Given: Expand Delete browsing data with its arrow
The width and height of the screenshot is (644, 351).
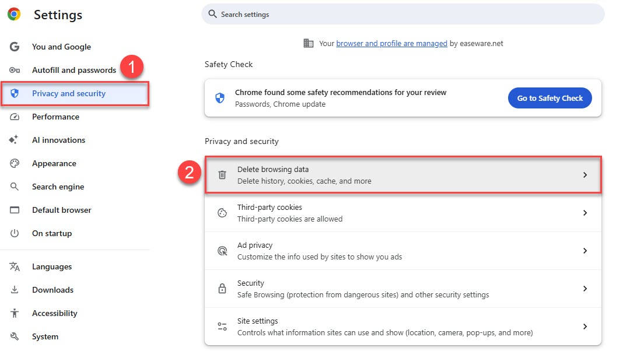Looking at the screenshot, I should [585, 175].
